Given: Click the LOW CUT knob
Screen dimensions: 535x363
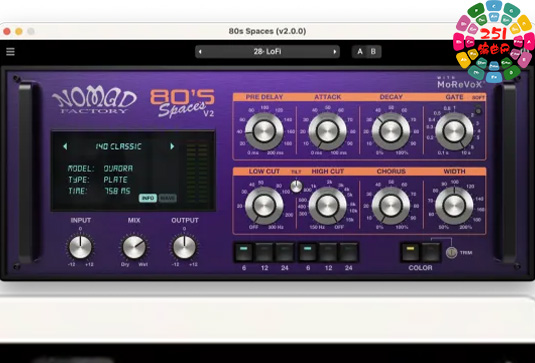Looking at the screenshot, I should (264, 206).
